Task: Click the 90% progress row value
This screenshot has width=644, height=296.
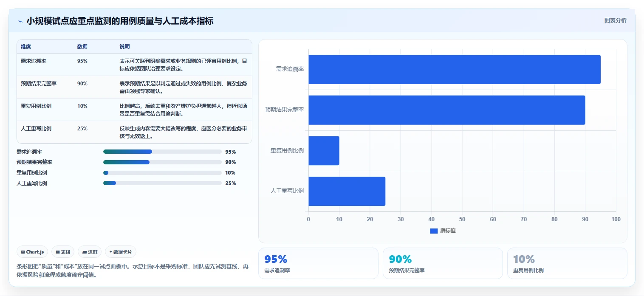Action: pyautogui.click(x=231, y=162)
